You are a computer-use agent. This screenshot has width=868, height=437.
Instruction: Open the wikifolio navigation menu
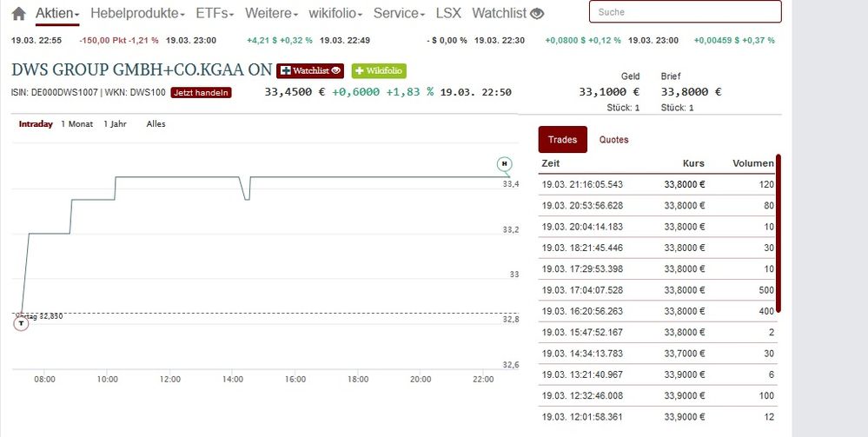pos(337,14)
